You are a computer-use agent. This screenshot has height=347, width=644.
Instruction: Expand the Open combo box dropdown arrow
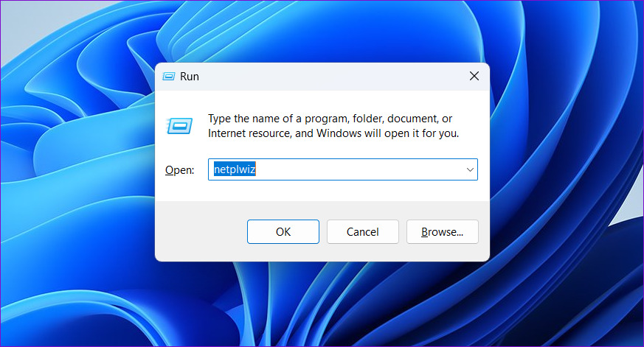(x=470, y=169)
